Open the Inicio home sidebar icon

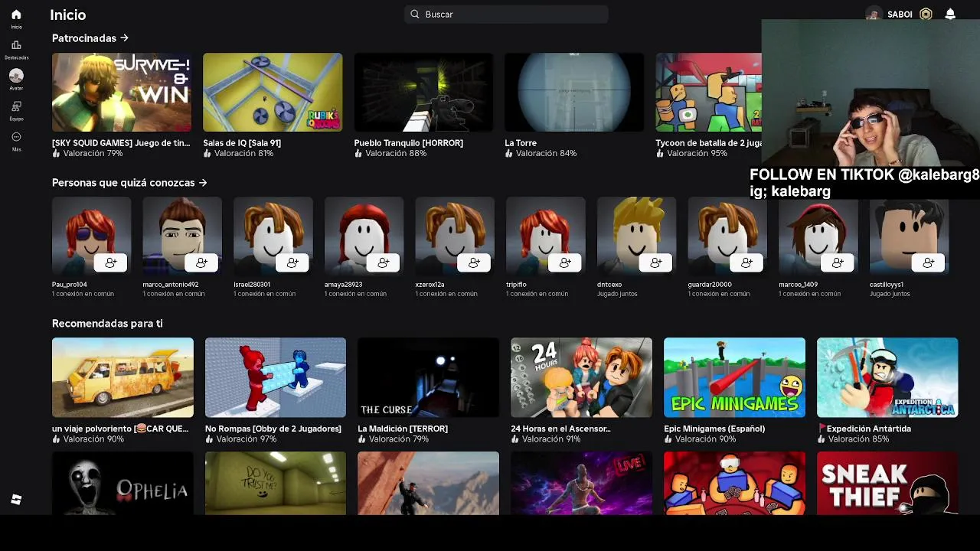(16, 15)
